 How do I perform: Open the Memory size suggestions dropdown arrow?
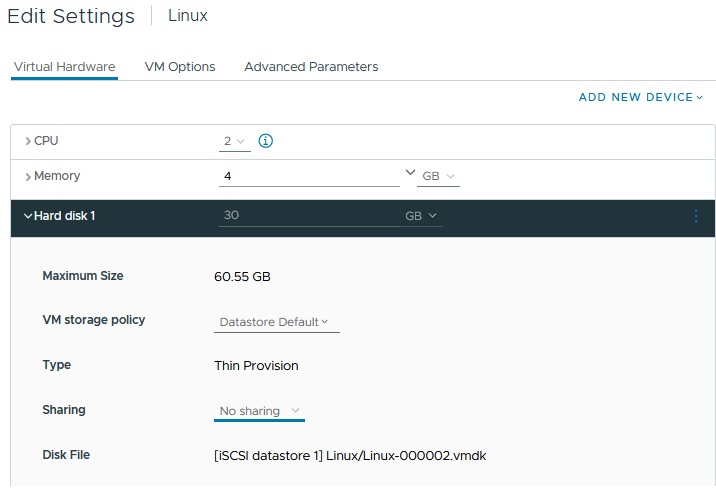(409, 174)
